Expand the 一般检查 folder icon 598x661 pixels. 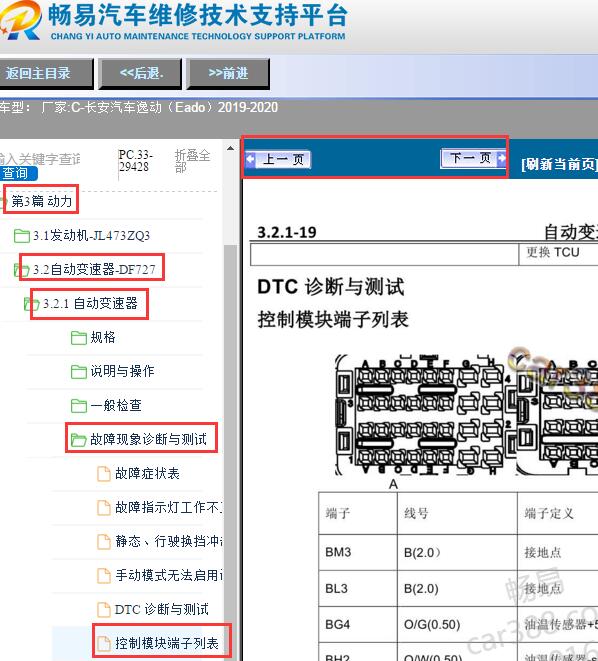[79, 406]
